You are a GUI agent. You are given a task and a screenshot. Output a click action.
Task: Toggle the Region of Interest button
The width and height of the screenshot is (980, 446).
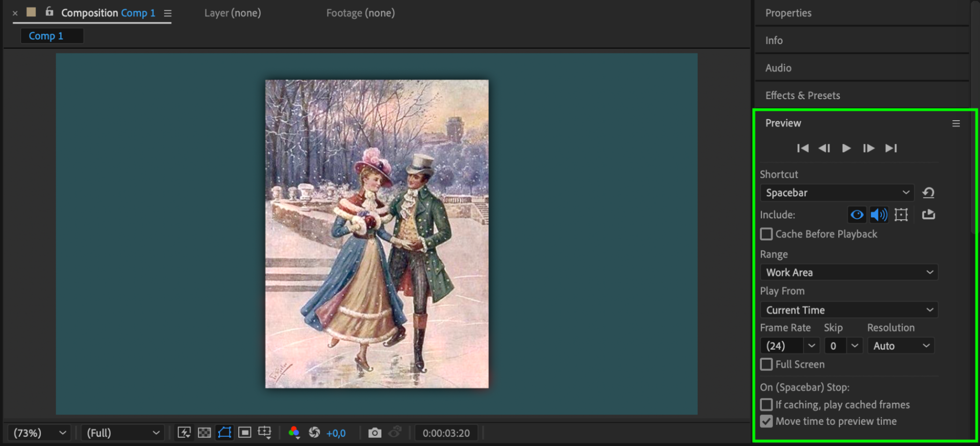[245, 433]
